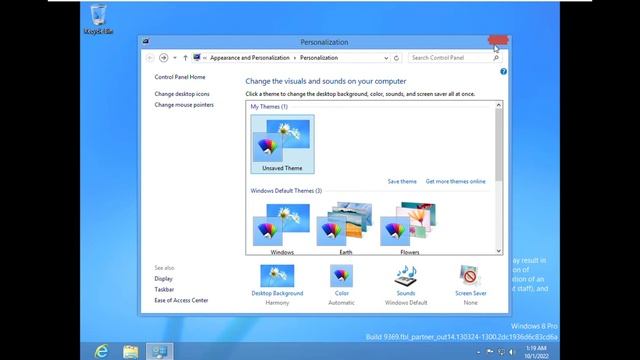Viewport: 640px width, 360px height.
Task: Go forward with the navigation arrow
Action: tap(164, 58)
